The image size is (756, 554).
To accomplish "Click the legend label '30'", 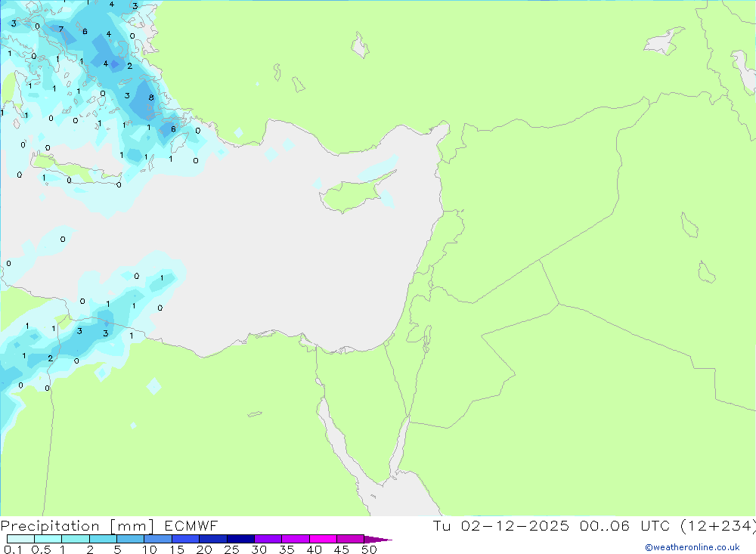I will point(259,549).
